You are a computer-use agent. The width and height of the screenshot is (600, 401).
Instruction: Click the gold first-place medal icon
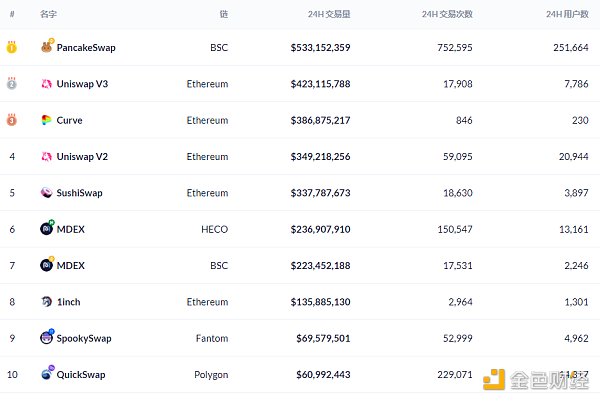click(12, 47)
